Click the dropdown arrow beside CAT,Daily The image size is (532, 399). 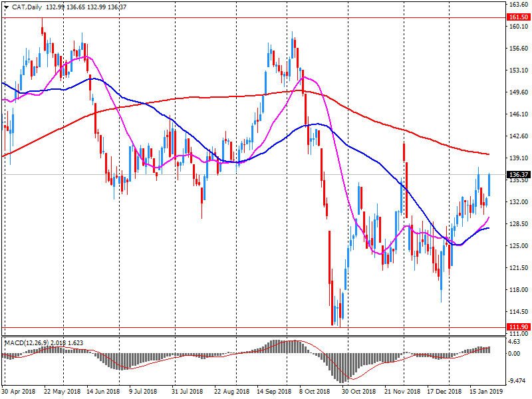6,7
